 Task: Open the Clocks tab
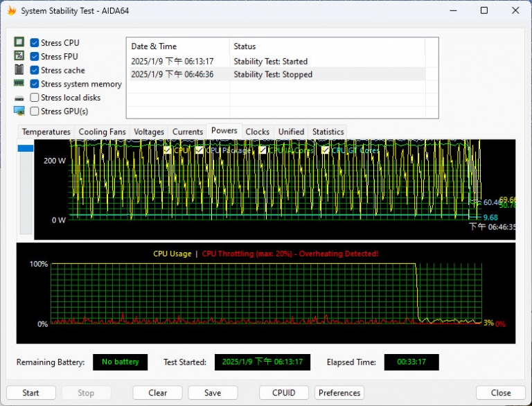pos(257,132)
